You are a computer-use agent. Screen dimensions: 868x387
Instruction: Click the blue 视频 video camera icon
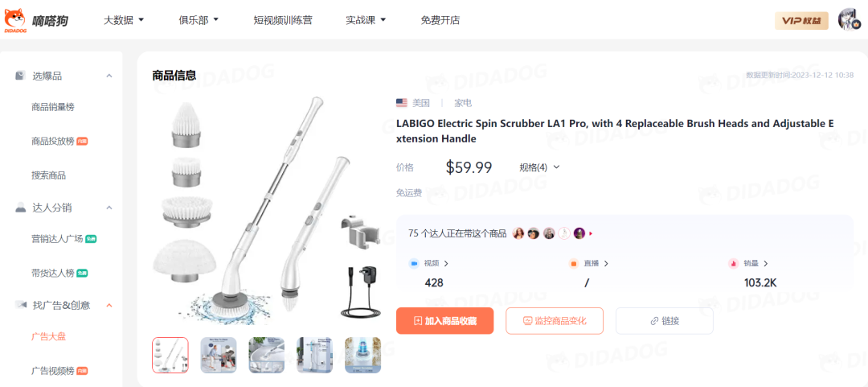[x=414, y=263]
